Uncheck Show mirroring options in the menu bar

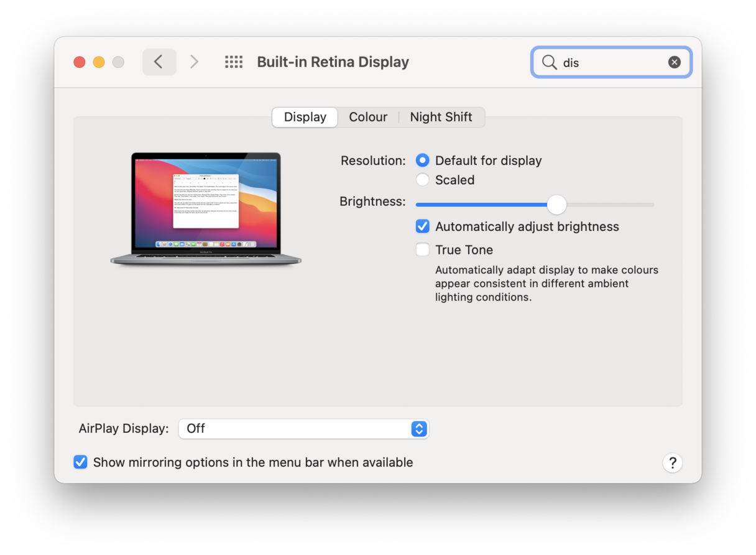coord(80,462)
